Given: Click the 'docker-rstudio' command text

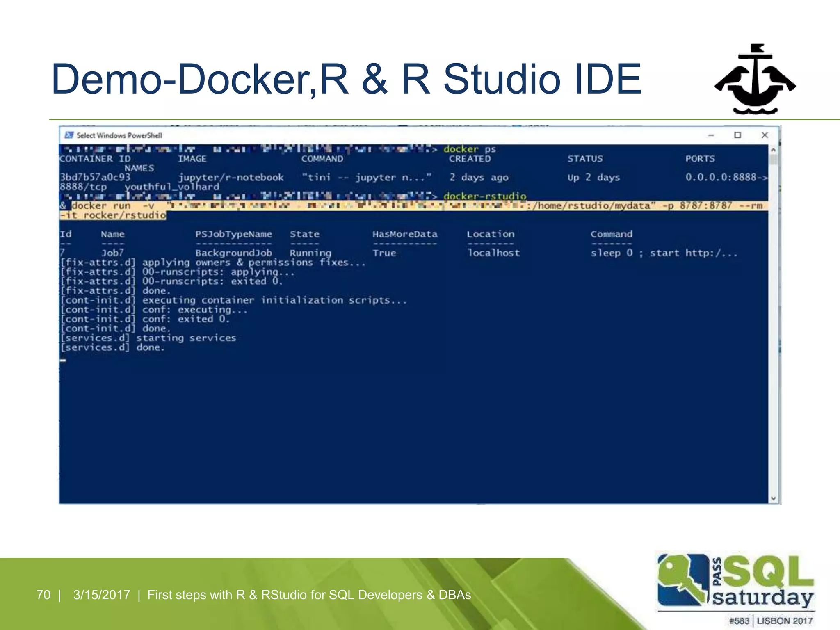Looking at the screenshot, I should click(485, 196).
